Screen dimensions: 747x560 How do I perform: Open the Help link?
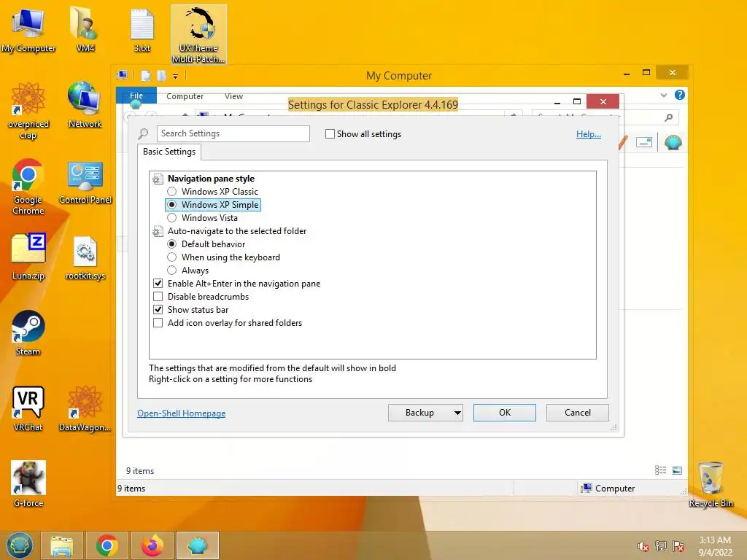pyautogui.click(x=589, y=134)
